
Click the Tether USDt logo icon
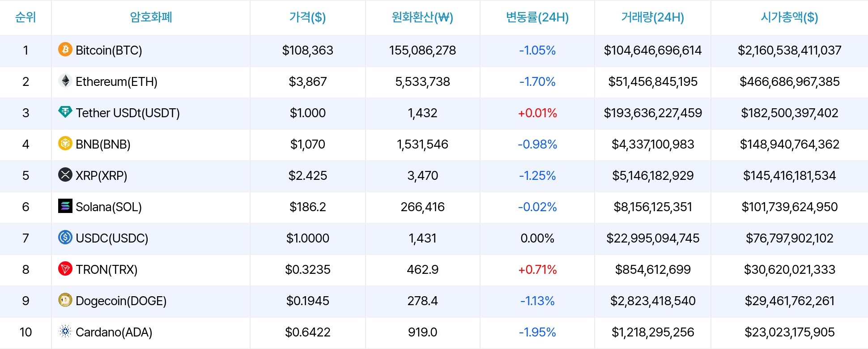pyautogui.click(x=65, y=112)
